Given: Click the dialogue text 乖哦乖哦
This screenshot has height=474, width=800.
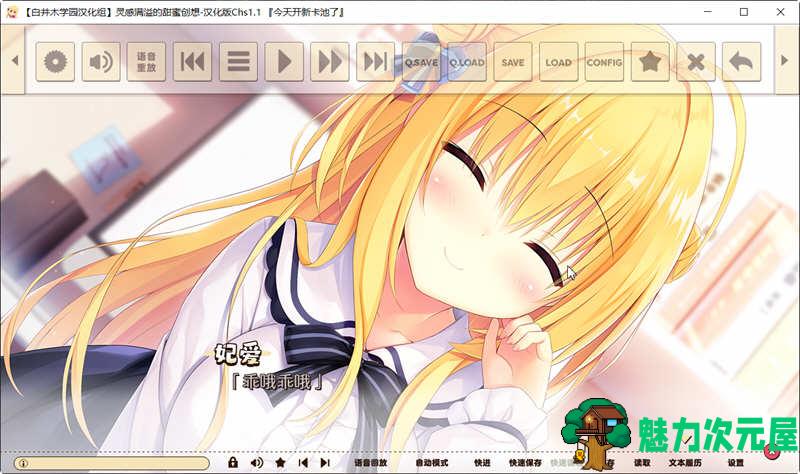Looking at the screenshot, I should pos(277,381).
